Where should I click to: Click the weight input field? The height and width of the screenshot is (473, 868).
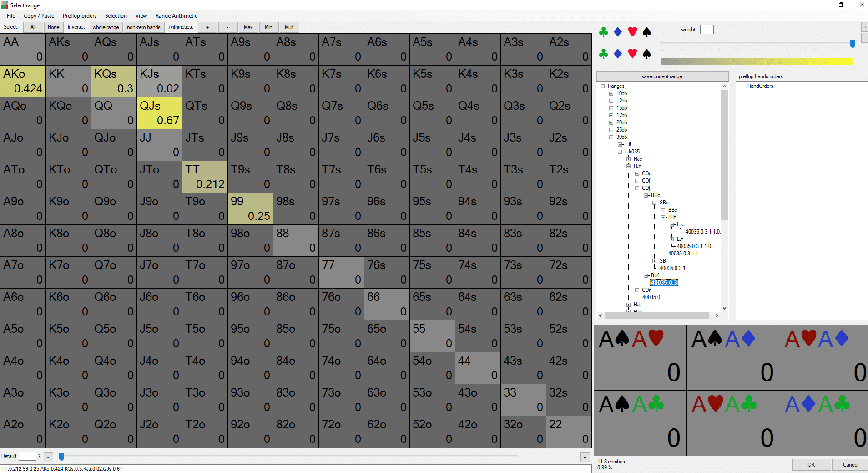click(707, 30)
